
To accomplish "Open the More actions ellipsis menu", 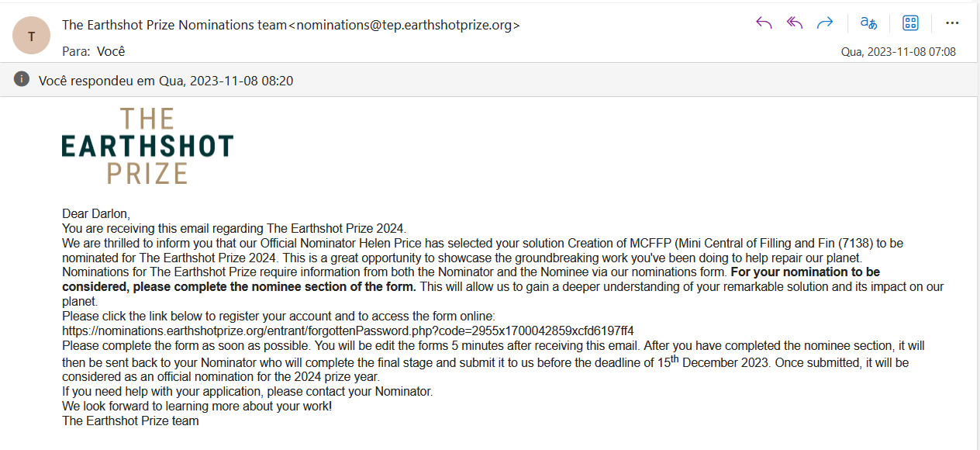I will coord(953,22).
